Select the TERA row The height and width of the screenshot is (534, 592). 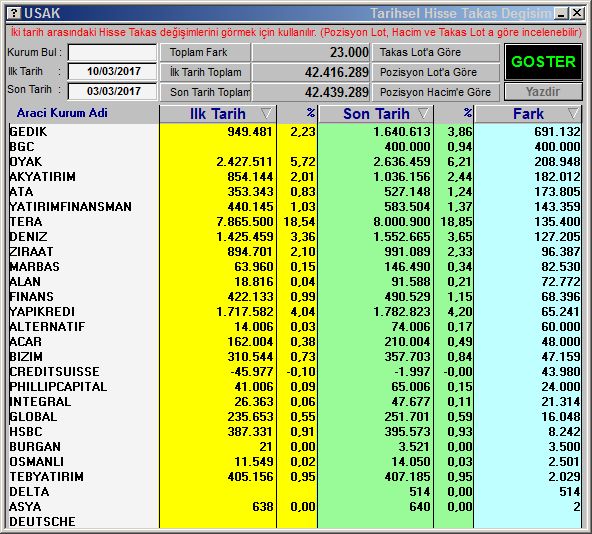[295, 222]
